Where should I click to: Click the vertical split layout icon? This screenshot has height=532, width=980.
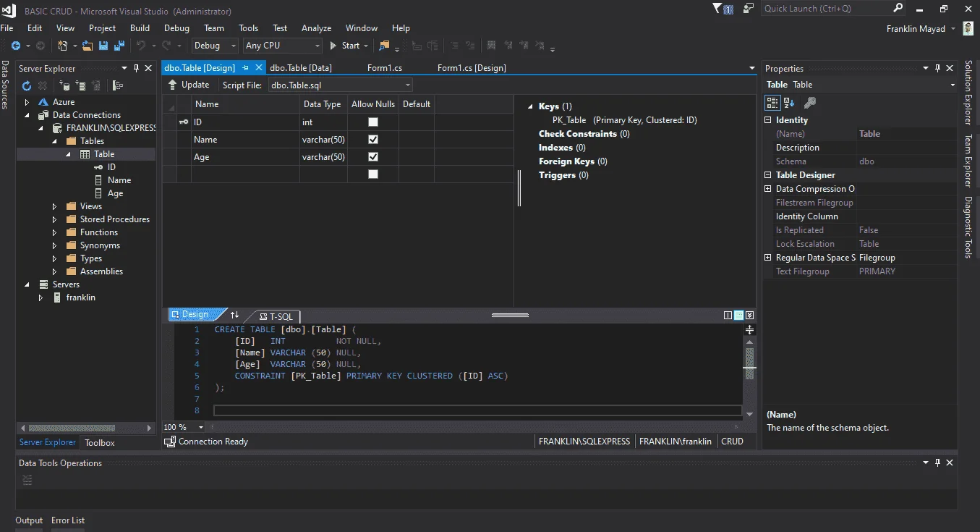click(x=728, y=315)
